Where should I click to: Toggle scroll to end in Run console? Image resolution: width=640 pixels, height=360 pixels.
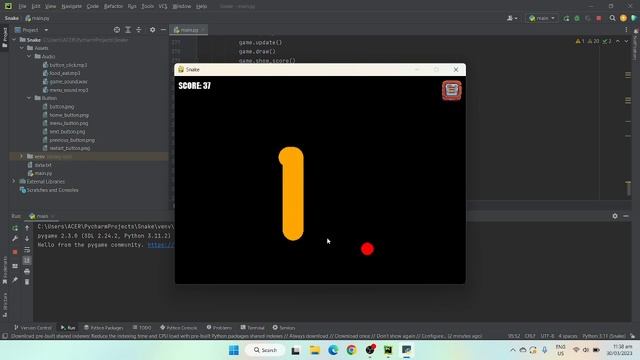click(x=27, y=260)
